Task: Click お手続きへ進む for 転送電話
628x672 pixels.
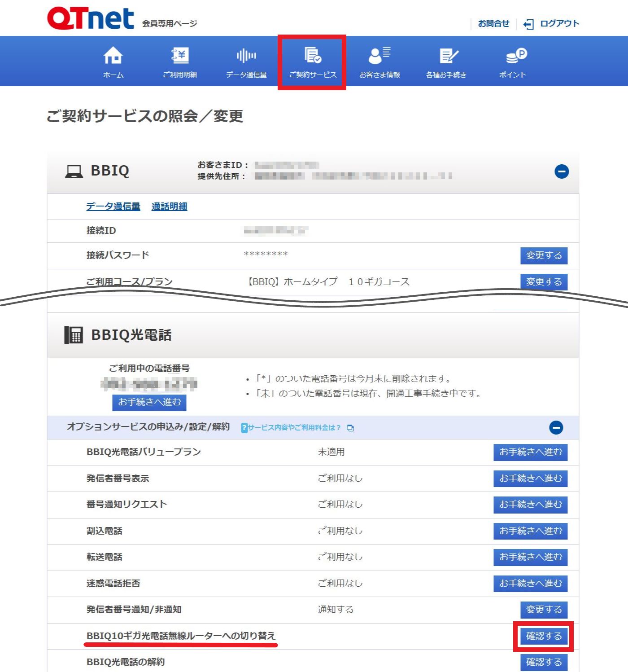Action: click(x=531, y=557)
